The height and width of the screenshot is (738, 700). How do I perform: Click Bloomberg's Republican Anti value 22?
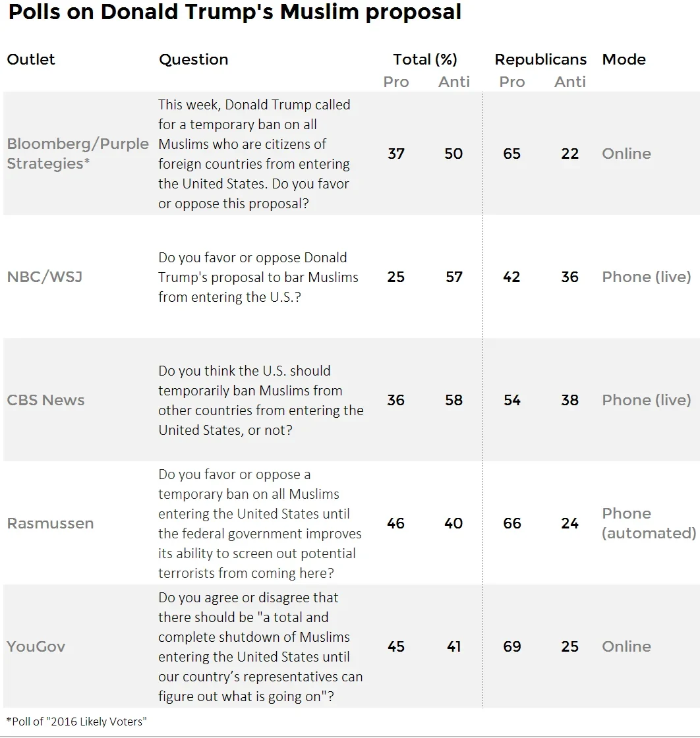pos(569,154)
